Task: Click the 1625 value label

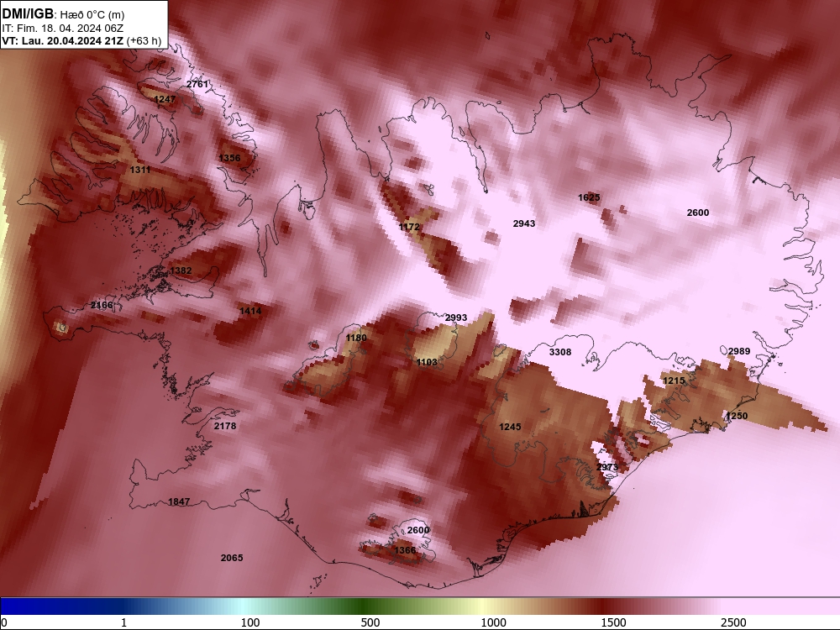Action: click(x=589, y=197)
